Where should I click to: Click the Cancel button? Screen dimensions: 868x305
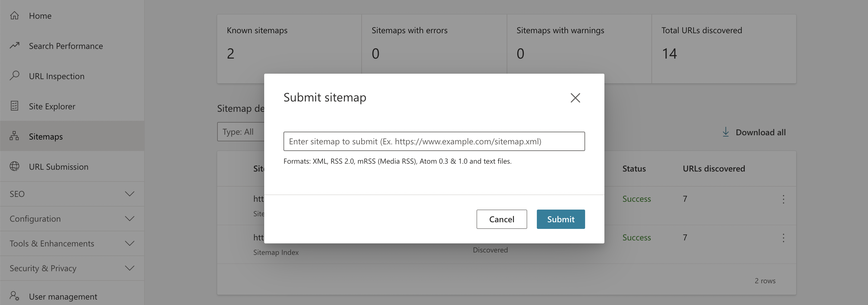click(x=502, y=219)
